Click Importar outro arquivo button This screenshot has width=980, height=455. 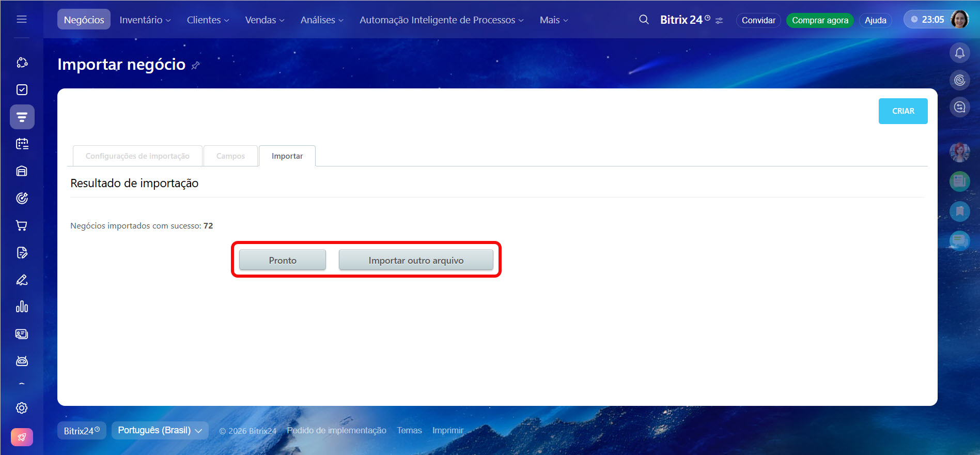tap(416, 260)
